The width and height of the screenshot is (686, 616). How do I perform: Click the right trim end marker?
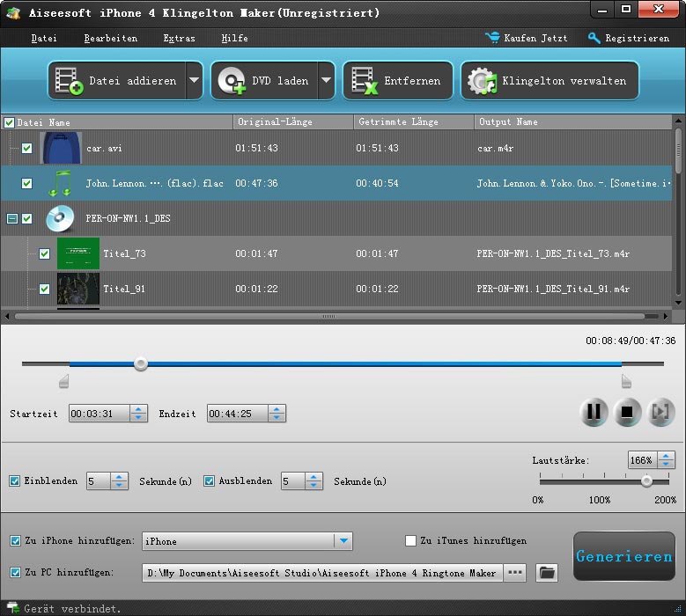coord(626,381)
